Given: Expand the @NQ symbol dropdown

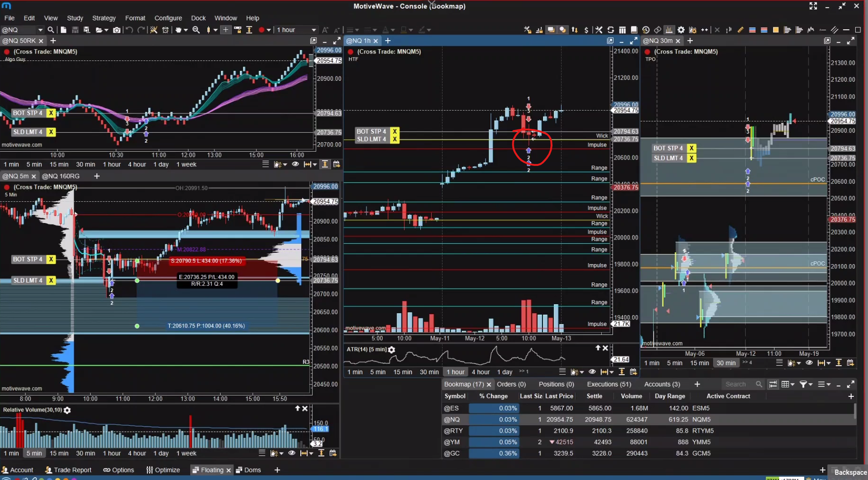Looking at the screenshot, I should point(40,30).
